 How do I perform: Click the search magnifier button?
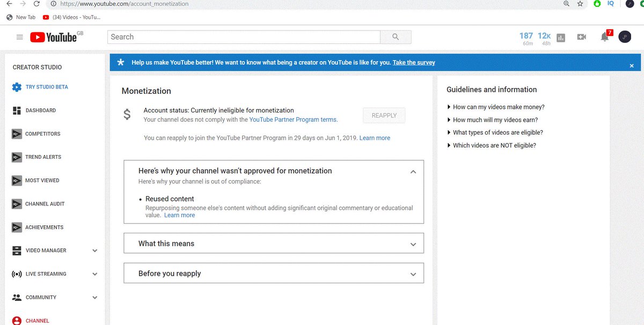click(x=396, y=37)
